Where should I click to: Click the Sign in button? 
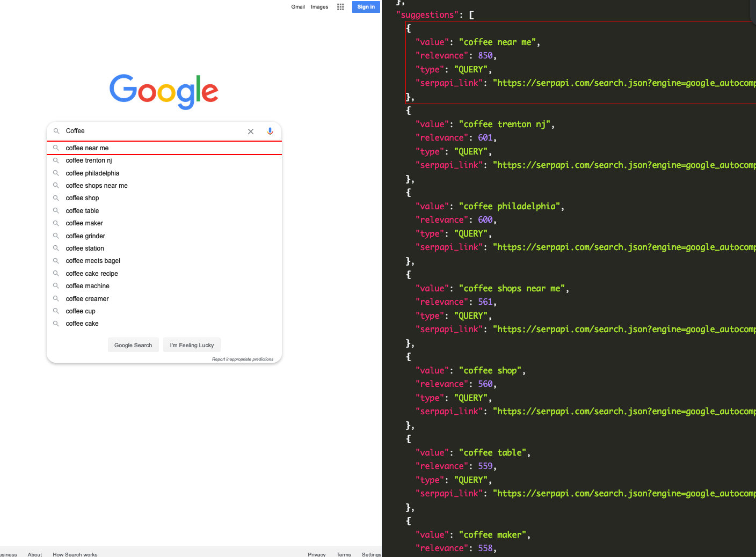(x=366, y=7)
